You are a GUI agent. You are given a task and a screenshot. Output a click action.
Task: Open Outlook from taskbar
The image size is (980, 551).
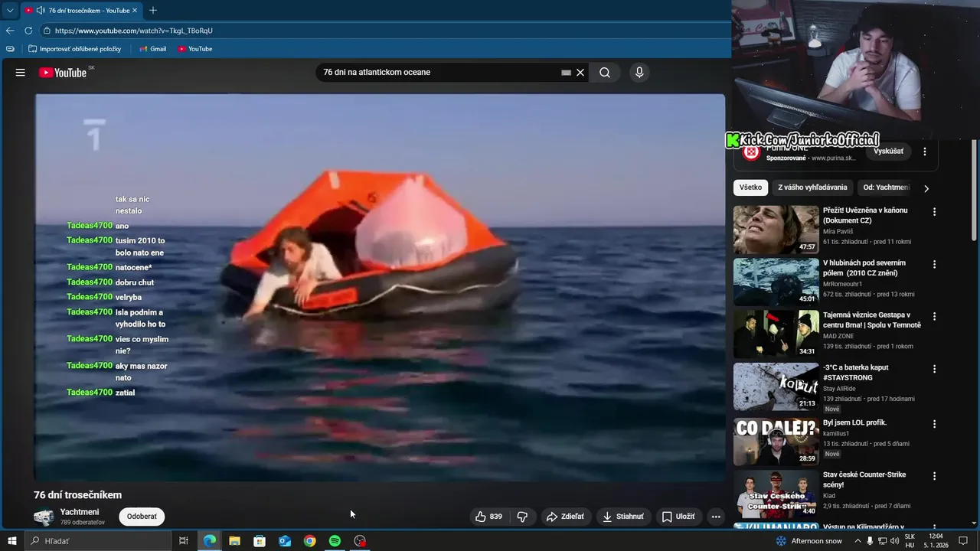(x=285, y=541)
